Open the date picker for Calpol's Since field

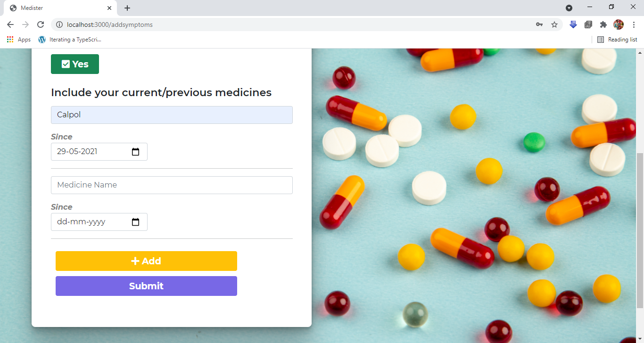[136, 152]
